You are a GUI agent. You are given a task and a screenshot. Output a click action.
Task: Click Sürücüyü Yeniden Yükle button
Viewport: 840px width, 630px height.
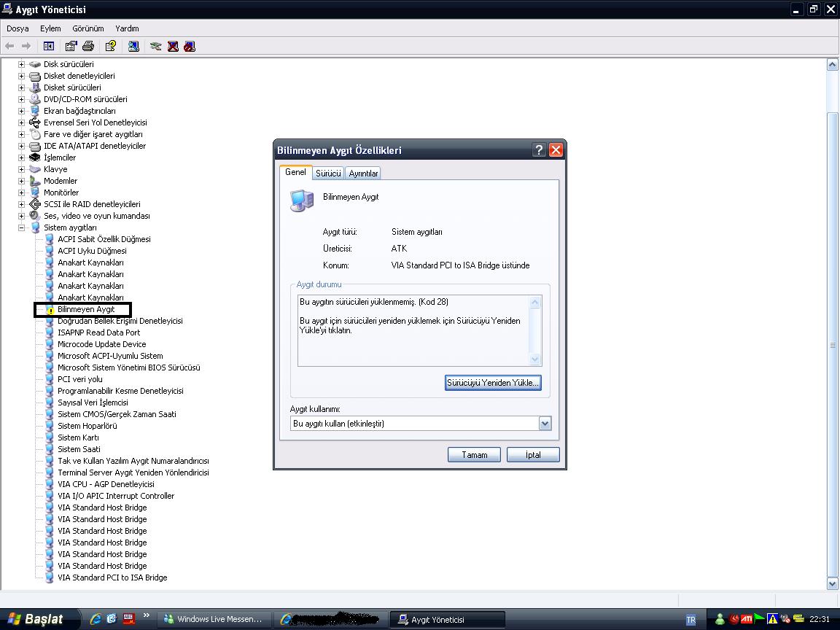[x=493, y=383]
